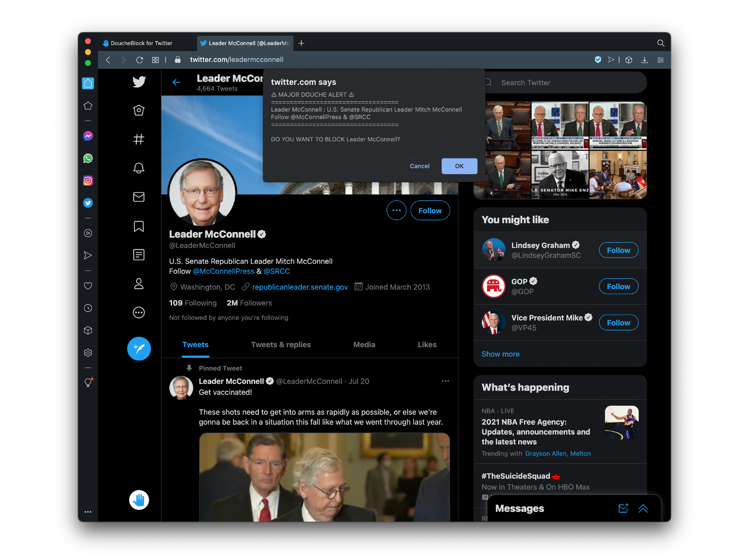
Task: Open Bookmarks icon in Twitter sidebar
Action: (x=139, y=226)
